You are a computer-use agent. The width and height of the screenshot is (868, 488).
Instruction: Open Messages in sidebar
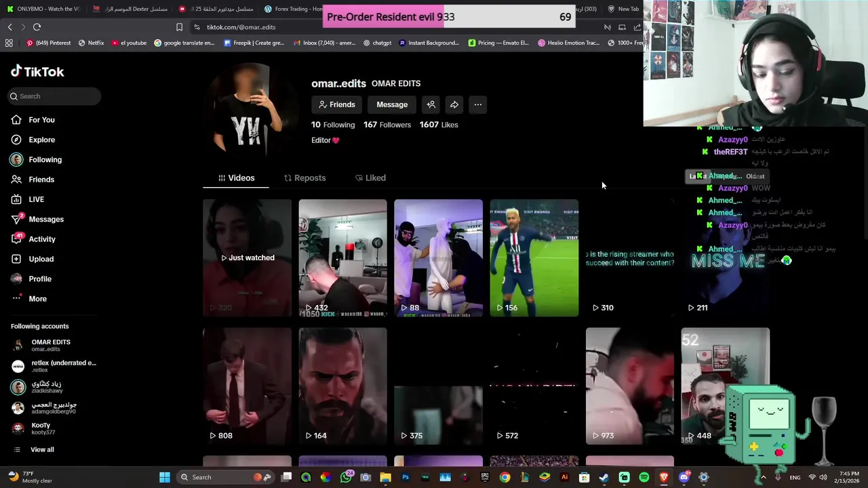pos(37,219)
